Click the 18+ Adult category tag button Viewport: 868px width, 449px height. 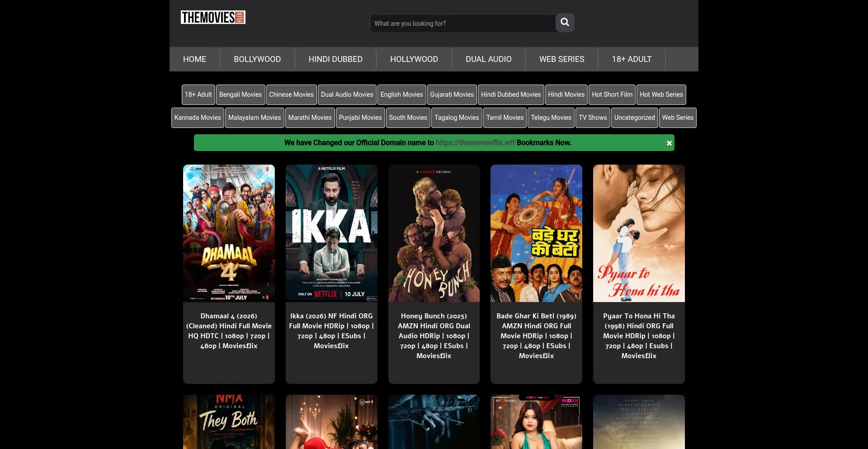point(198,95)
